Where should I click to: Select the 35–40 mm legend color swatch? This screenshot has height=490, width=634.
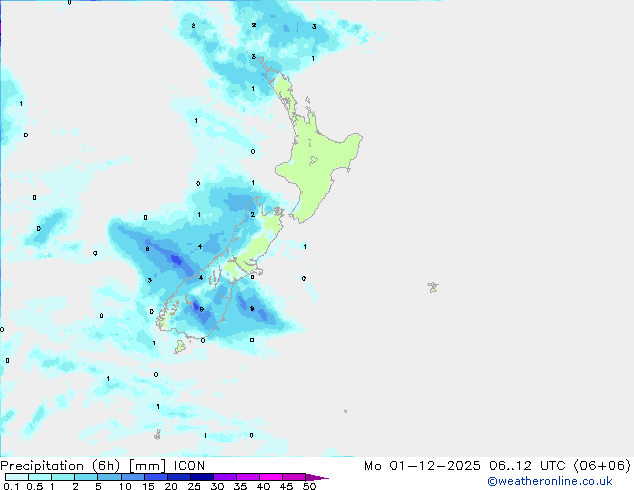coord(248,477)
